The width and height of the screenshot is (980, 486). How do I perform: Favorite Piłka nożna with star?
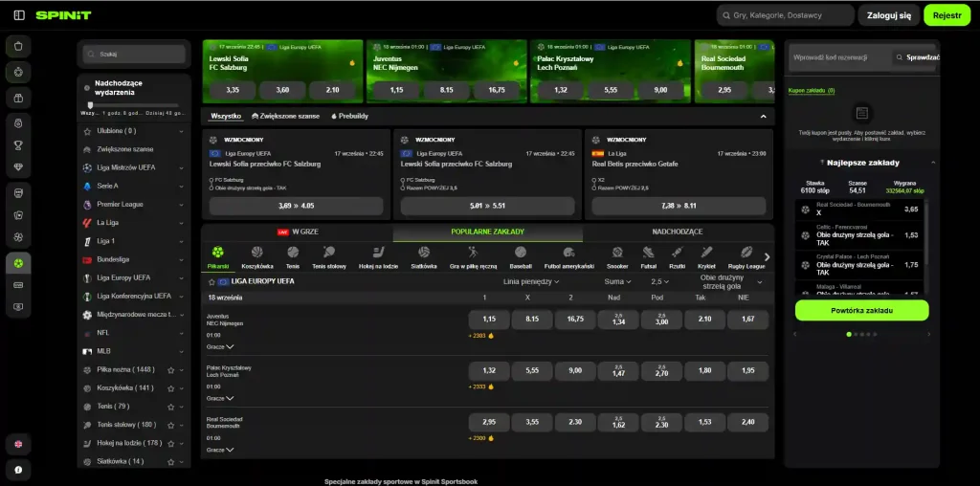(170, 370)
